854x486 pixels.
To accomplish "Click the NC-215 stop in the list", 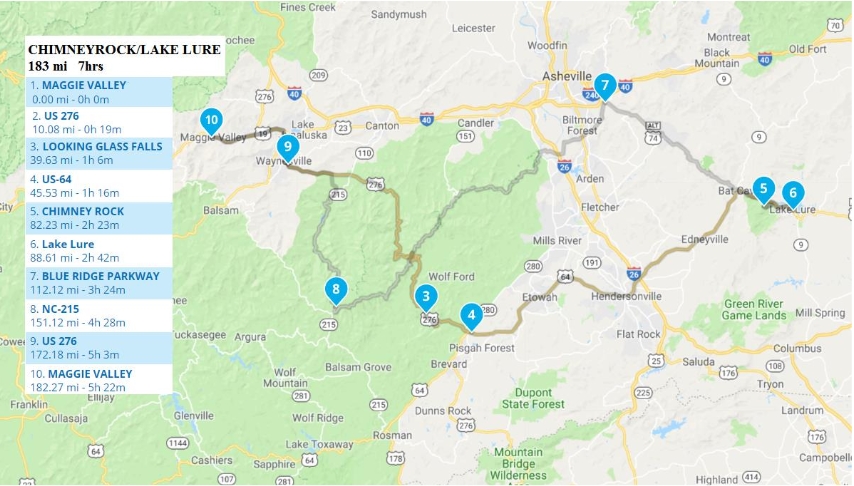I will tap(99, 315).
